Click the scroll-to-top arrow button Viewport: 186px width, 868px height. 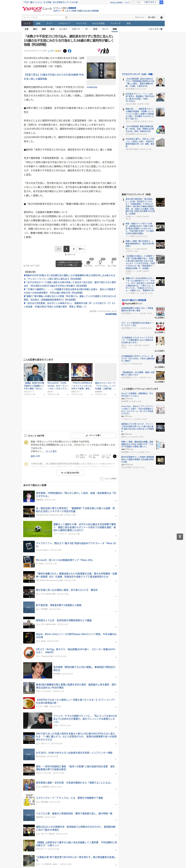point(180,536)
